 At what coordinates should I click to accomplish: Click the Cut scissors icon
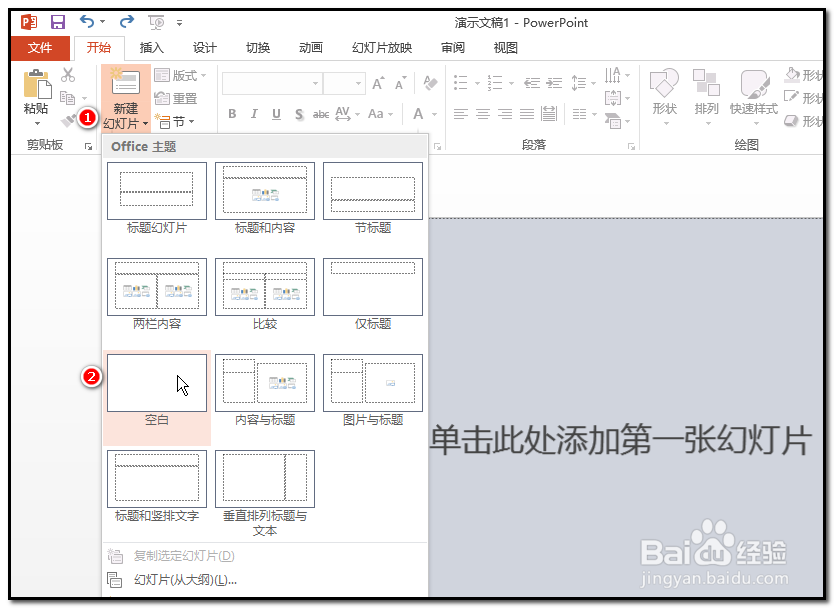click(68, 75)
